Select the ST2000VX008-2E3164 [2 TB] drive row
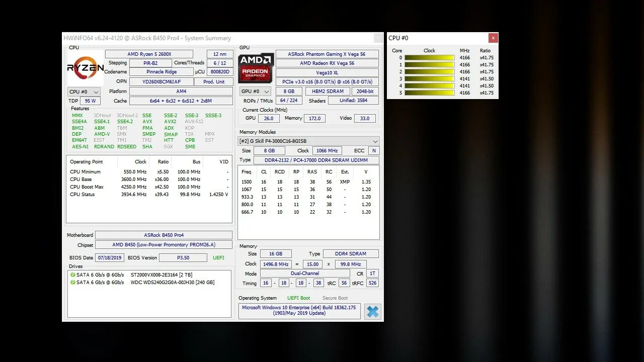 [x=149, y=275]
